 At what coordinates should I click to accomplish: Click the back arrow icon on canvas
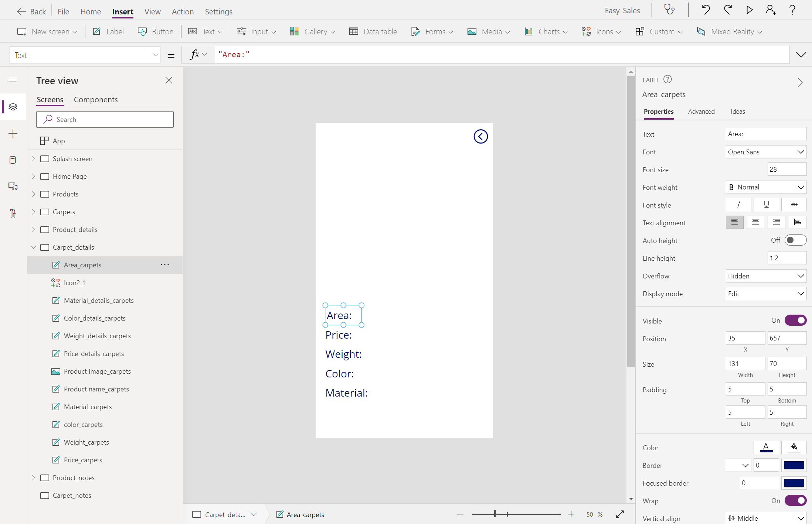click(x=480, y=137)
